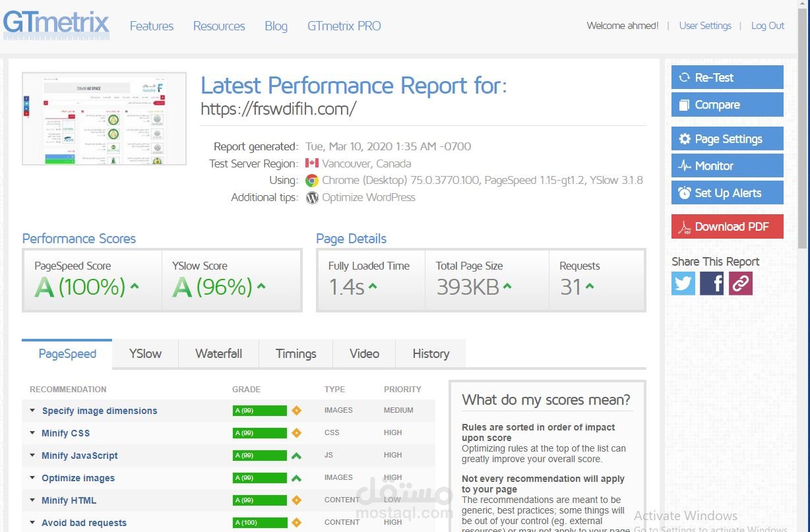Viewport: 810px width, 532px height.
Task: Open GTmetrix PRO page
Action: point(344,26)
